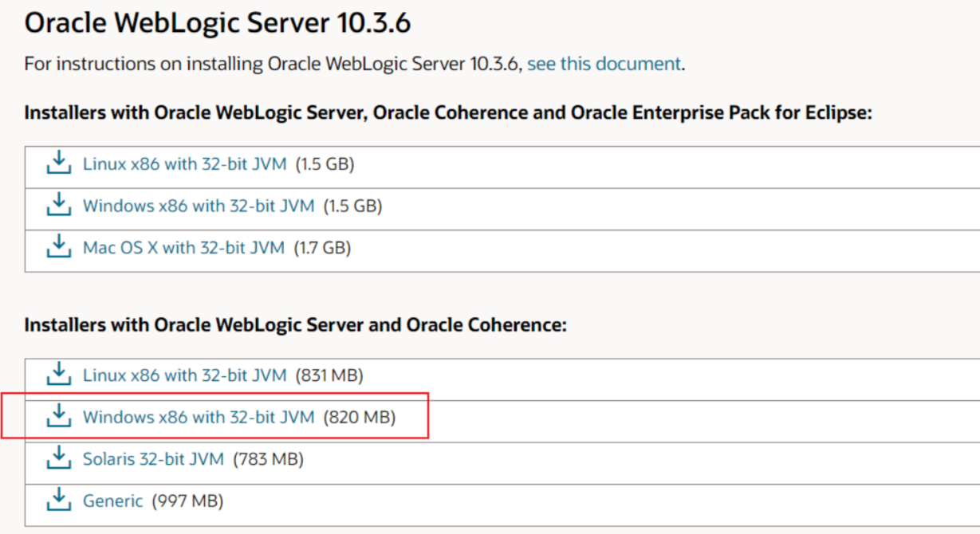This screenshot has width=980, height=534.
Task: Select the Generic installer text link
Action: click(x=112, y=501)
